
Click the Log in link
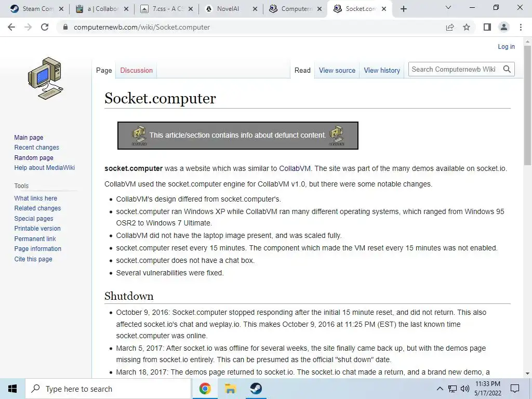point(506,46)
